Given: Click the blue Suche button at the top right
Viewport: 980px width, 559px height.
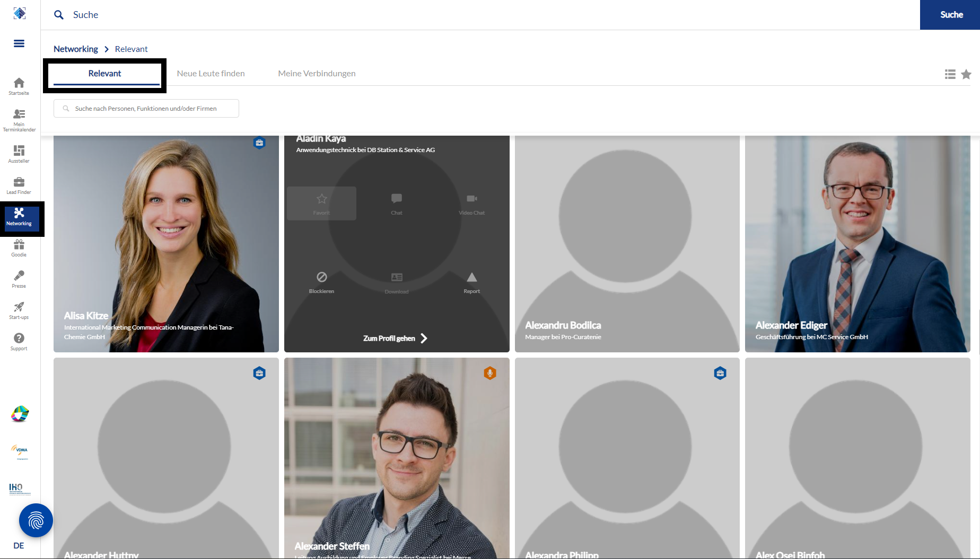Looking at the screenshot, I should coord(950,15).
